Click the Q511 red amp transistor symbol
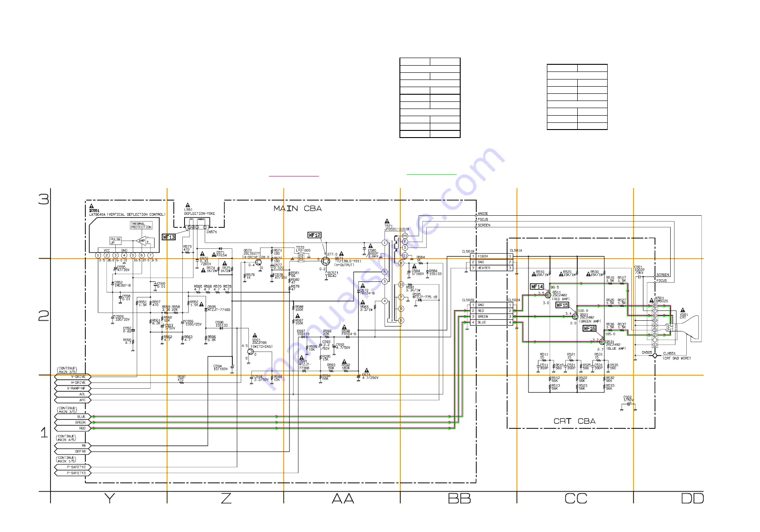 548,295
